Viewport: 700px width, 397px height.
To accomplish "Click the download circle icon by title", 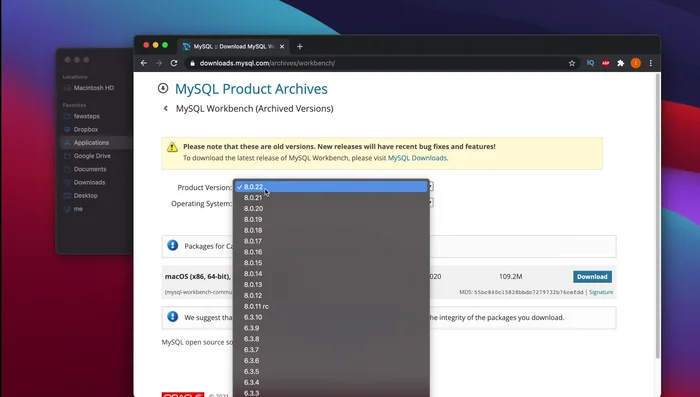I will [x=163, y=88].
